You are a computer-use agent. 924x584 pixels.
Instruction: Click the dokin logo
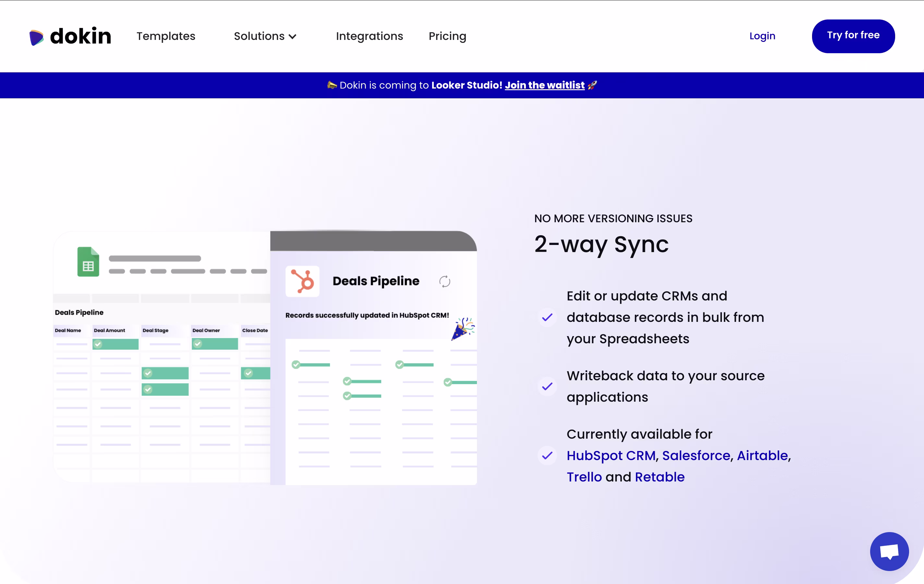click(70, 36)
